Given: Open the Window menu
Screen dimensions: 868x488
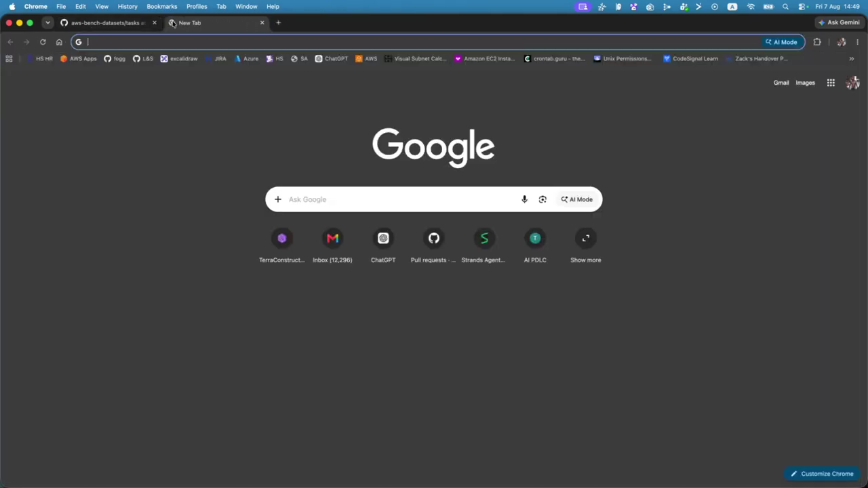Looking at the screenshot, I should [246, 7].
